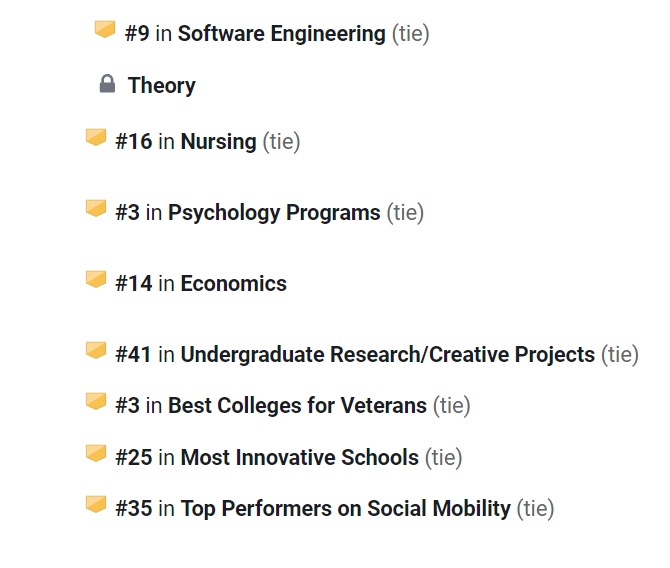Click the lock icon next to Theory
The height and width of the screenshot is (568, 670).
(x=107, y=84)
